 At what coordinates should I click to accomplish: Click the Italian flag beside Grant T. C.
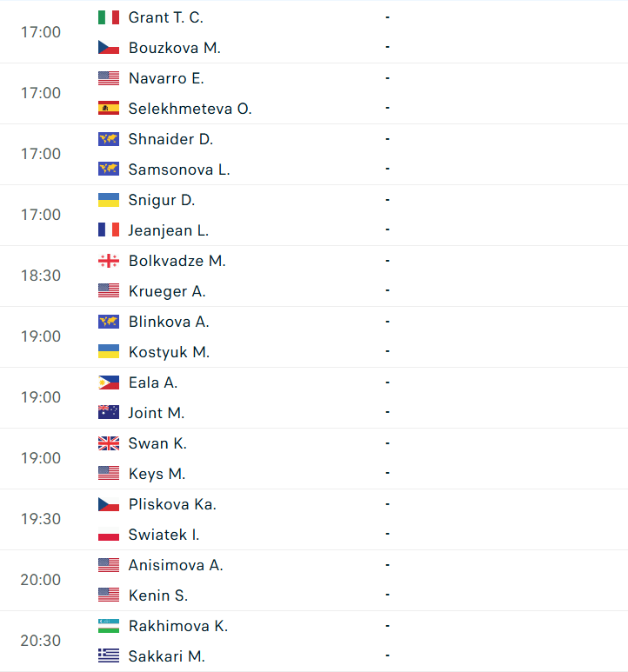coord(109,17)
